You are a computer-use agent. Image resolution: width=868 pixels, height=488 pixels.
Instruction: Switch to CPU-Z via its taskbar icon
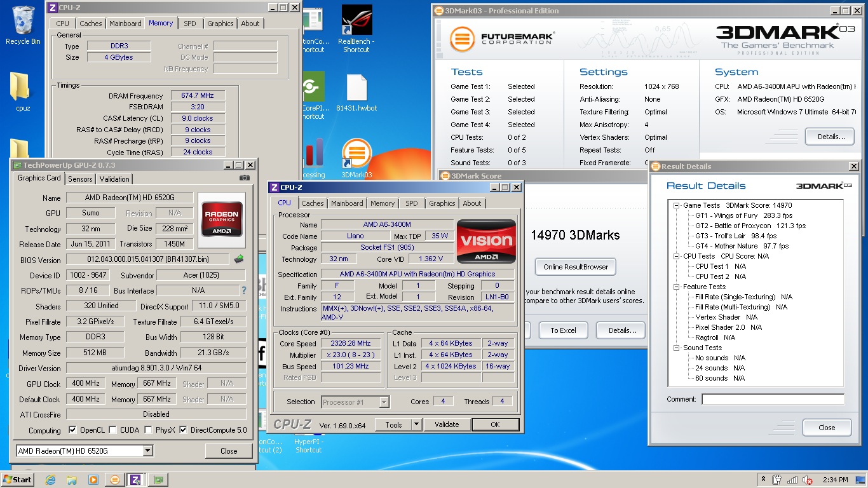pyautogui.click(x=137, y=480)
